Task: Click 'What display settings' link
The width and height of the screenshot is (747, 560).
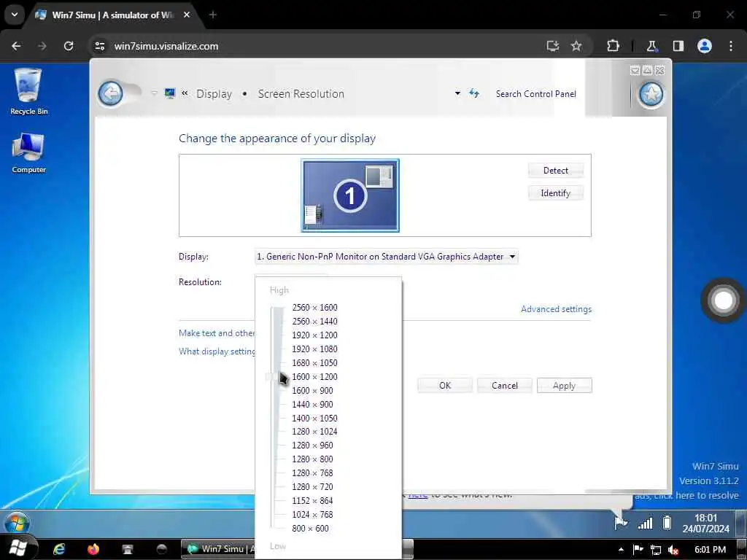Action: pyautogui.click(x=217, y=351)
